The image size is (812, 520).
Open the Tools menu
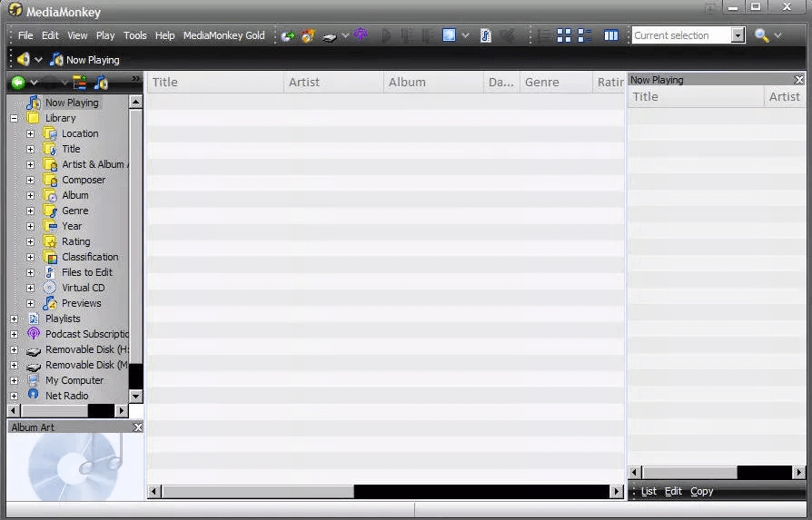(x=135, y=35)
